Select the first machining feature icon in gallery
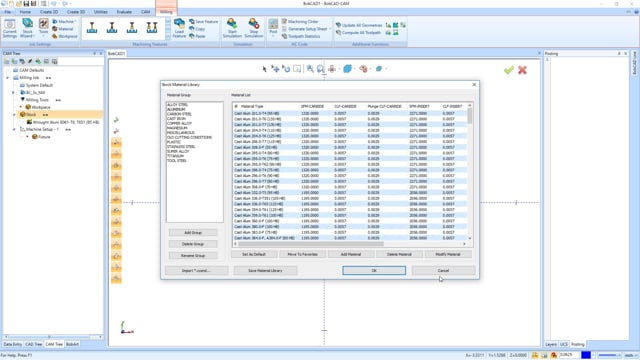The height and width of the screenshot is (360, 640). click(92, 27)
